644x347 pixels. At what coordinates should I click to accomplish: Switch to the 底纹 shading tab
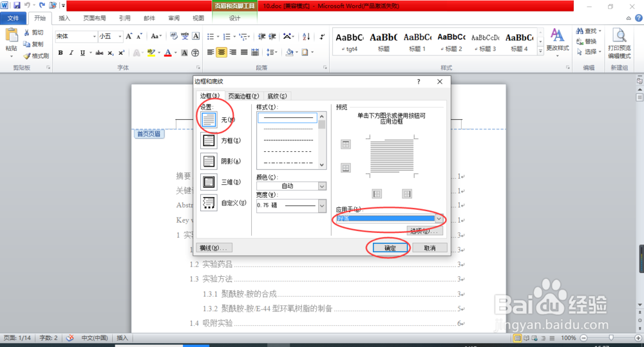point(277,96)
